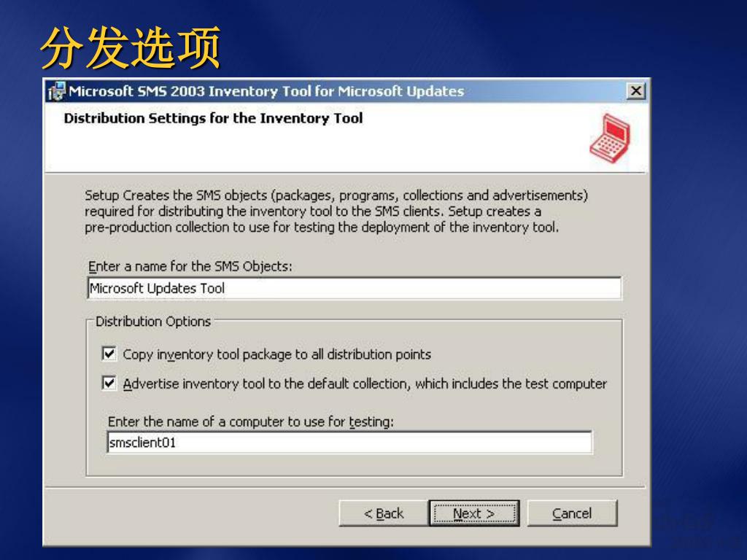
Task: Click the 'Enter a name for the SMS Objects' label
Action: coord(190,266)
